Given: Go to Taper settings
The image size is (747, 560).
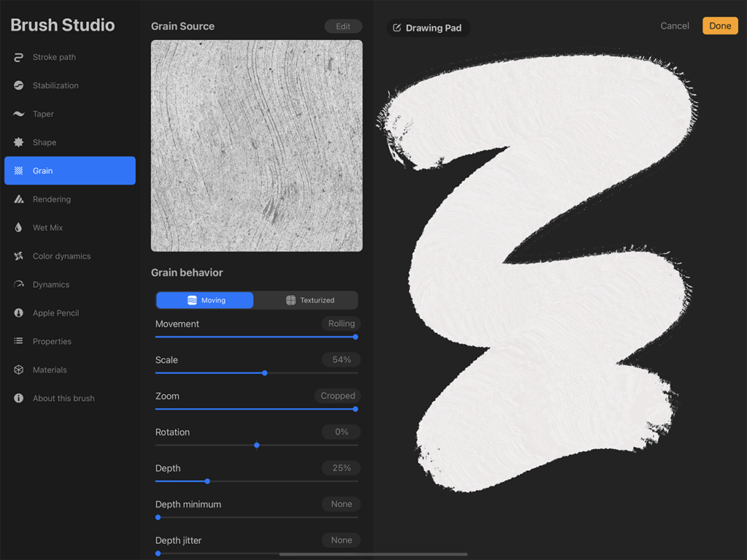Looking at the screenshot, I should click(70, 114).
